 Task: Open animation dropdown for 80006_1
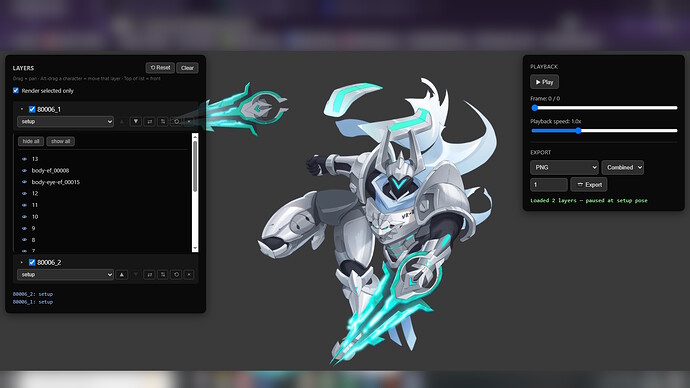tap(65, 121)
